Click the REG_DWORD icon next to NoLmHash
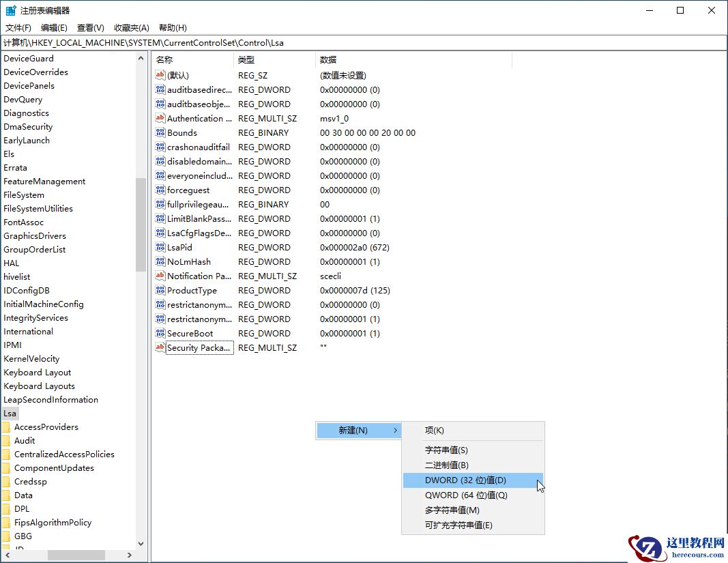Image resolution: width=728 pixels, height=563 pixels. (158, 261)
